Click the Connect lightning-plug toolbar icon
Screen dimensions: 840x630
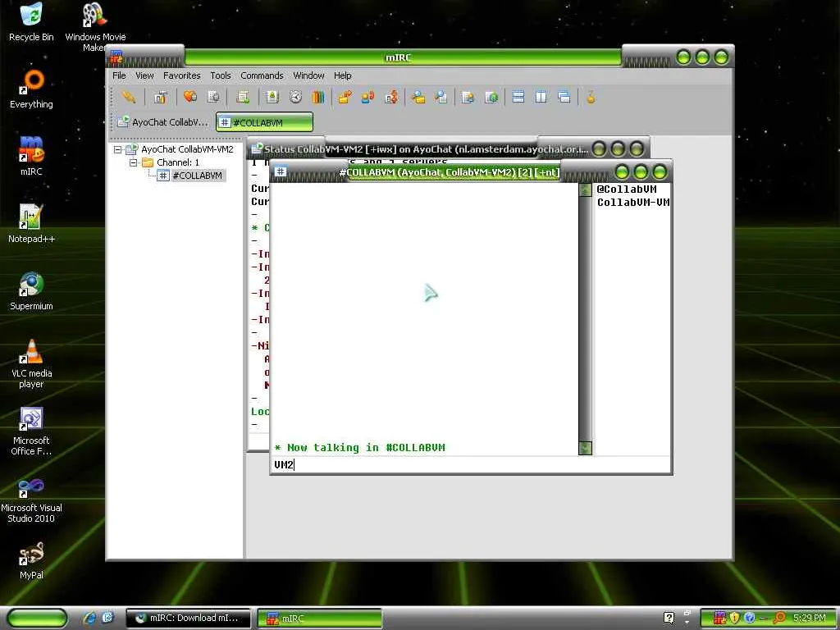click(x=129, y=97)
